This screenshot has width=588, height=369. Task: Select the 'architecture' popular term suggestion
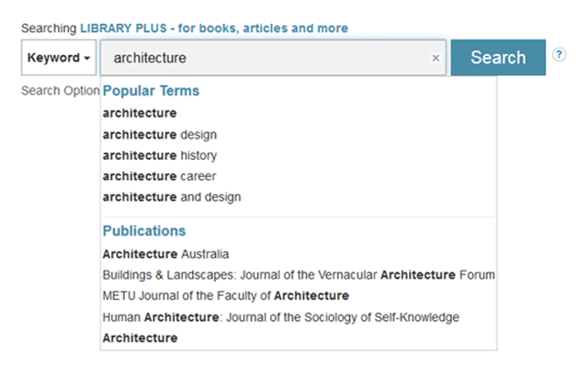tap(140, 114)
